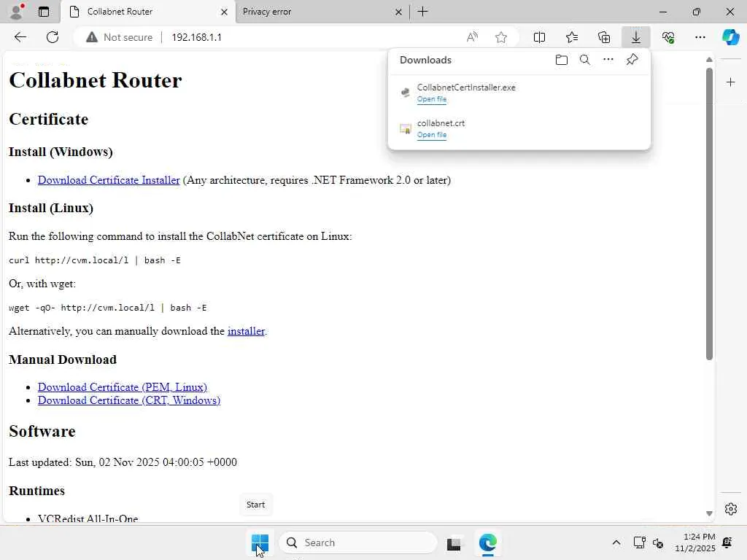Click the scrollbar down arrow
The width and height of the screenshot is (747, 560).
click(709, 513)
